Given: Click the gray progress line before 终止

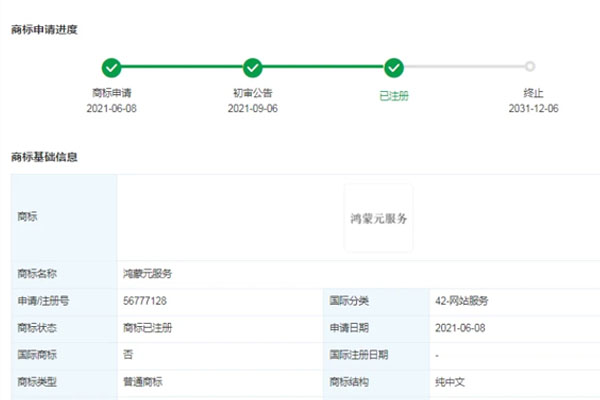Looking at the screenshot, I should pos(462,68).
